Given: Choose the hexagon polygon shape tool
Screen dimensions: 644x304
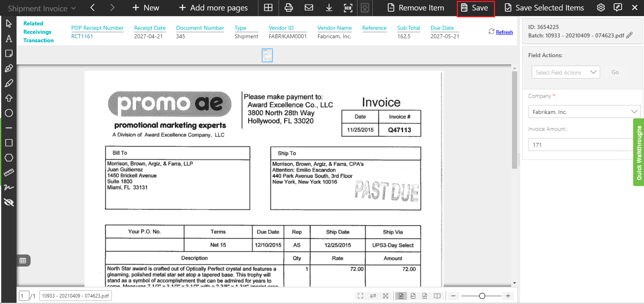Looking at the screenshot, I should pos(8,158).
